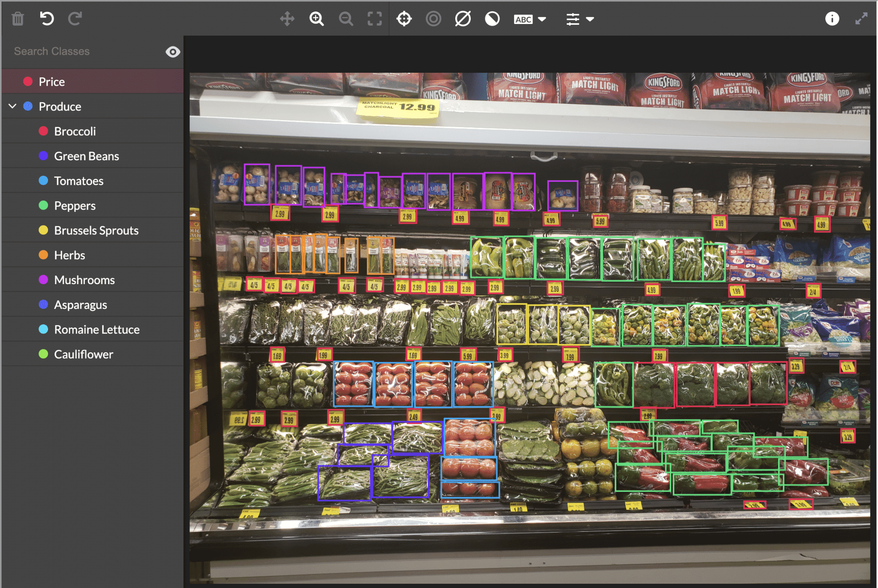Image resolution: width=878 pixels, height=588 pixels.
Task: Click the trash delete icon
Action: (x=18, y=19)
